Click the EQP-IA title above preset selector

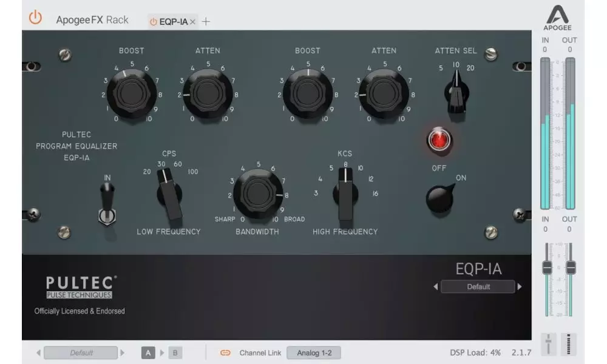(478, 269)
